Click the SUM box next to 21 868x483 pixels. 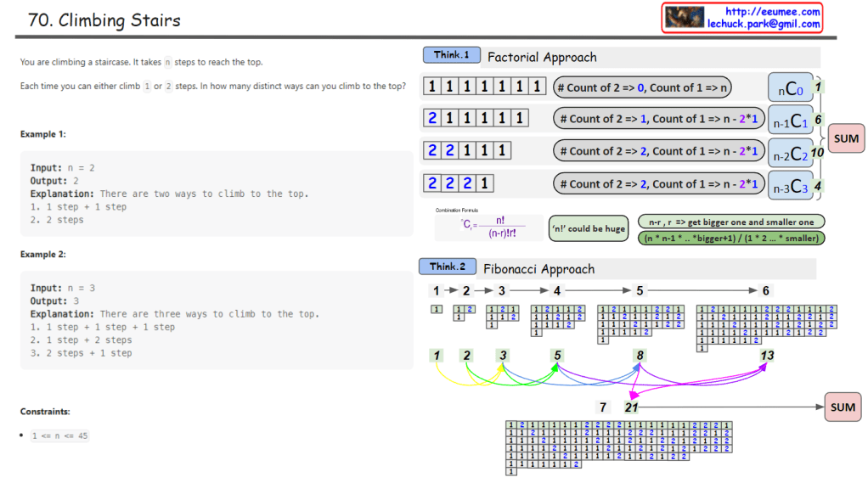coord(843,407)
